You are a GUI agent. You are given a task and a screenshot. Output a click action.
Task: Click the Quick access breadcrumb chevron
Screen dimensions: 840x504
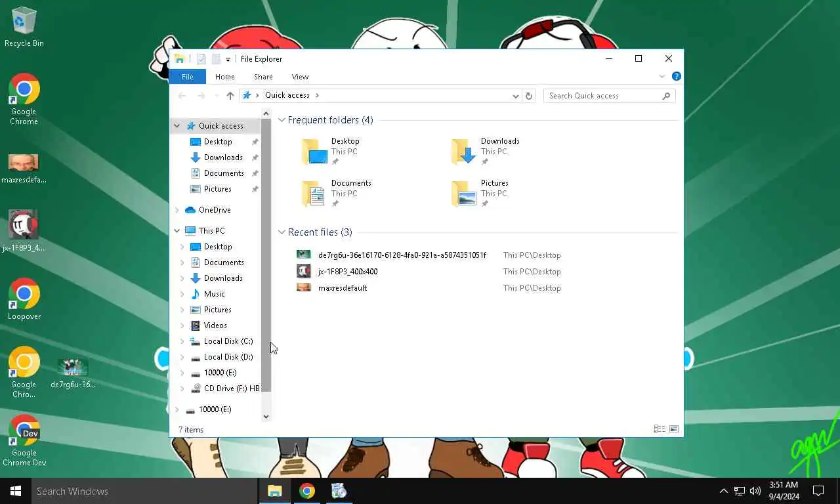(317, 96)
